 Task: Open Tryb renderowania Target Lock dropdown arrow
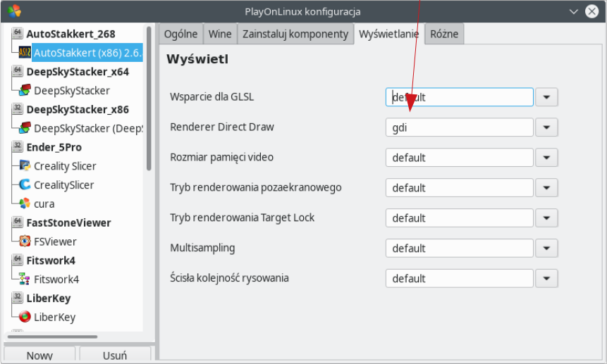pos(546,218)
